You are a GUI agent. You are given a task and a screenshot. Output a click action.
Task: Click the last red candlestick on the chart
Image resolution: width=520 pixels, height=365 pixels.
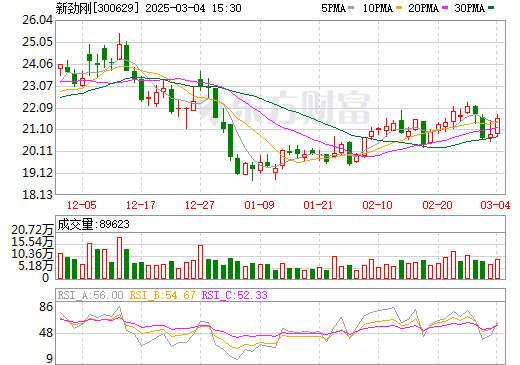(x=498, y=126)
